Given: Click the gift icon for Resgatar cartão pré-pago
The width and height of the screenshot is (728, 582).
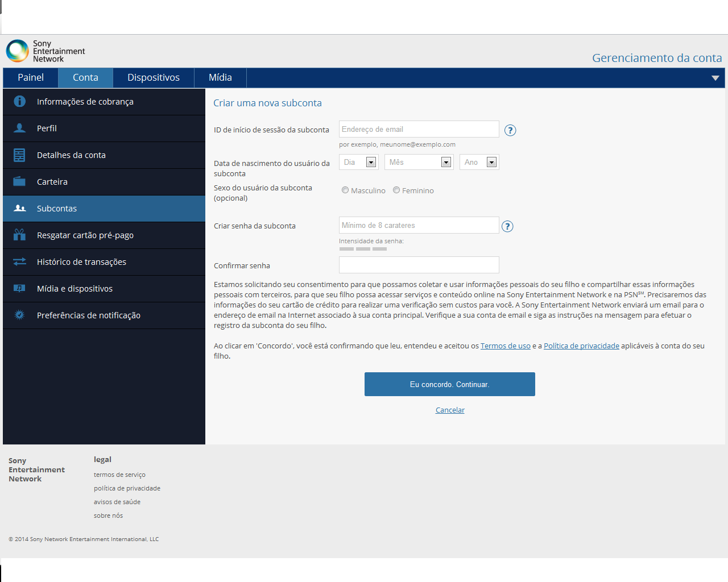Looking at the screenshot, I should click(19, 235).
